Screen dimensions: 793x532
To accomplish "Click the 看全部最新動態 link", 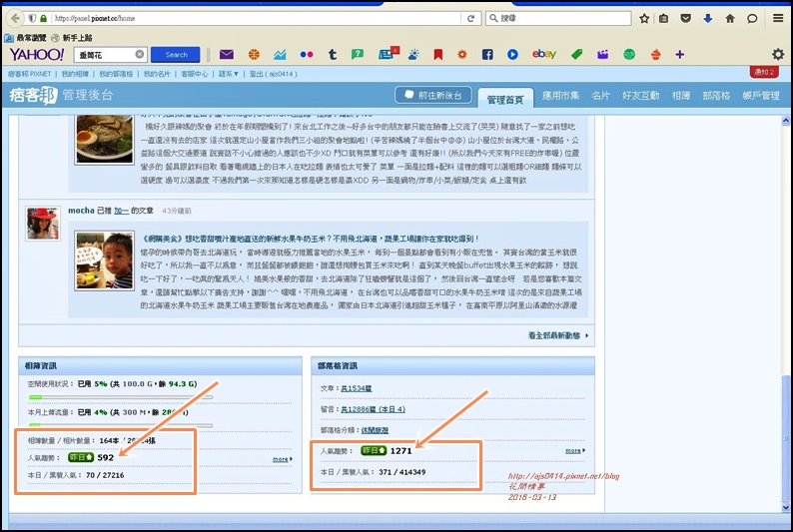I will (558, 335).
